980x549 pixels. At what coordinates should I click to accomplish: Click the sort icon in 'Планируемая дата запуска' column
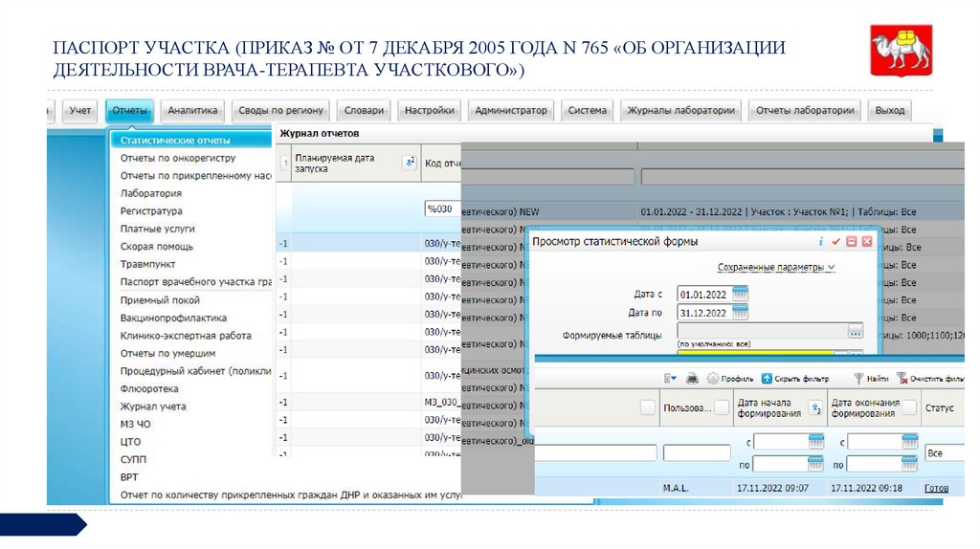(x=410, y=163)
